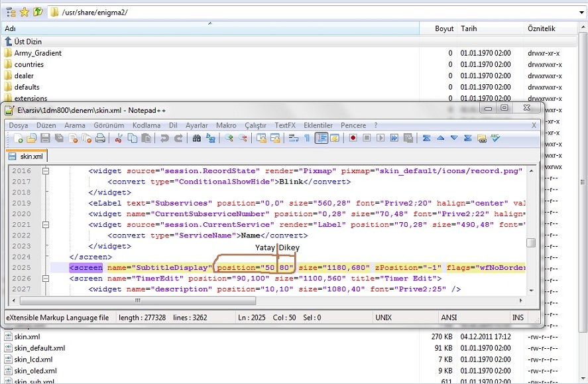Toggle the Word Wrap toolbar icon
Image resolution: width=588 pixels, height=384 pixels.
click(x=293, y=139)
